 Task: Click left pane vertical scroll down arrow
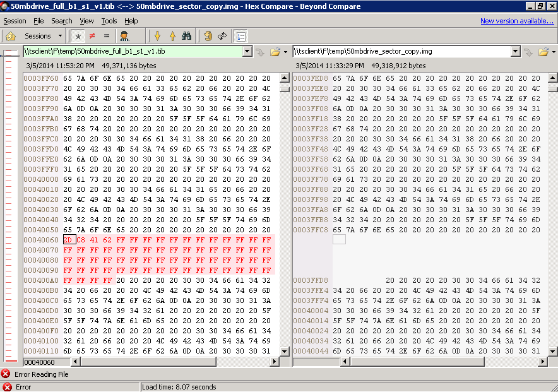tap(285, 352)
